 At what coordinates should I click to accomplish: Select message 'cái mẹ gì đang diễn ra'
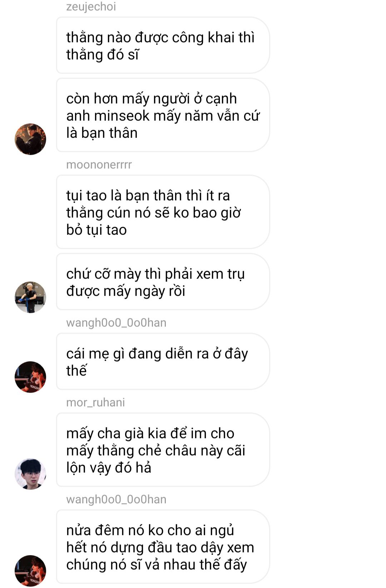tap(163, 362)
